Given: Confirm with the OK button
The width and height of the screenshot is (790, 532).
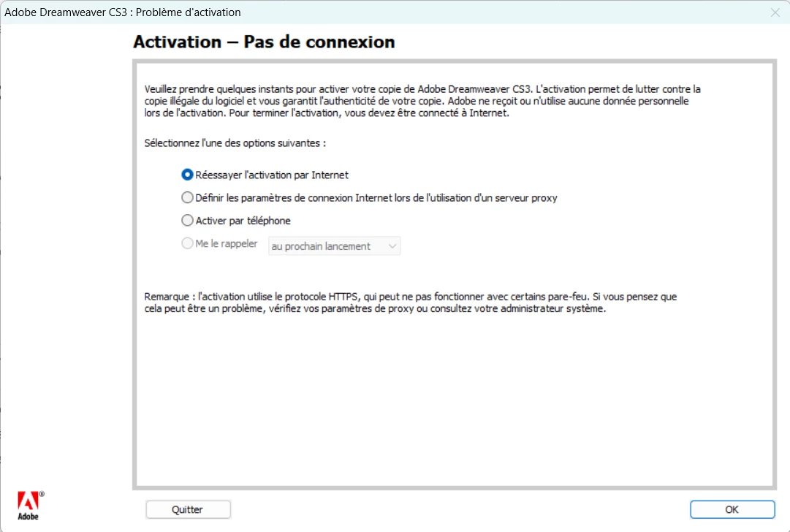Looking at the screenshot, I should pyautogui.click(x=732, y=509).
